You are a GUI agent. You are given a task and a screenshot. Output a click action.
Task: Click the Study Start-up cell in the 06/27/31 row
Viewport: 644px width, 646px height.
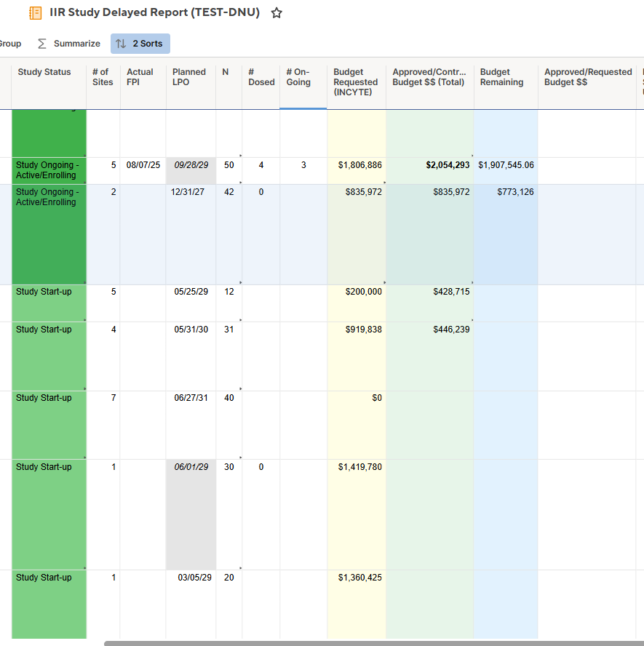click(x=49, y=425)
